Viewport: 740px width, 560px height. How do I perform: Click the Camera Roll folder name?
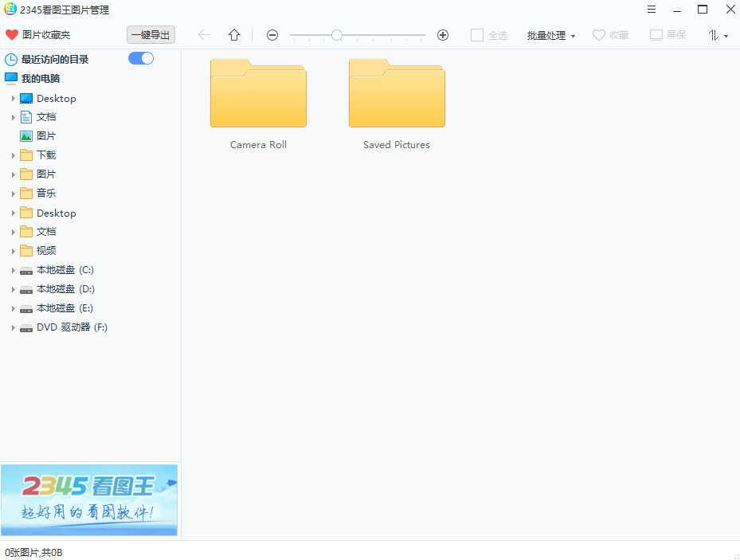click(258, 145)
